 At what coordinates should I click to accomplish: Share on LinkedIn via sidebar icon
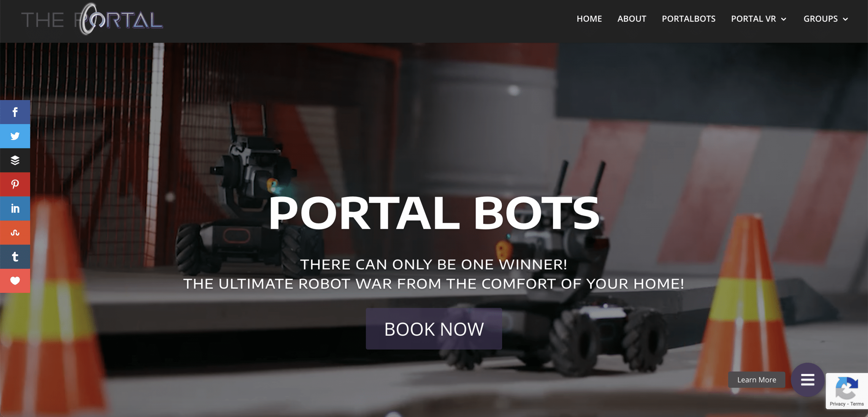click(15, 208)
